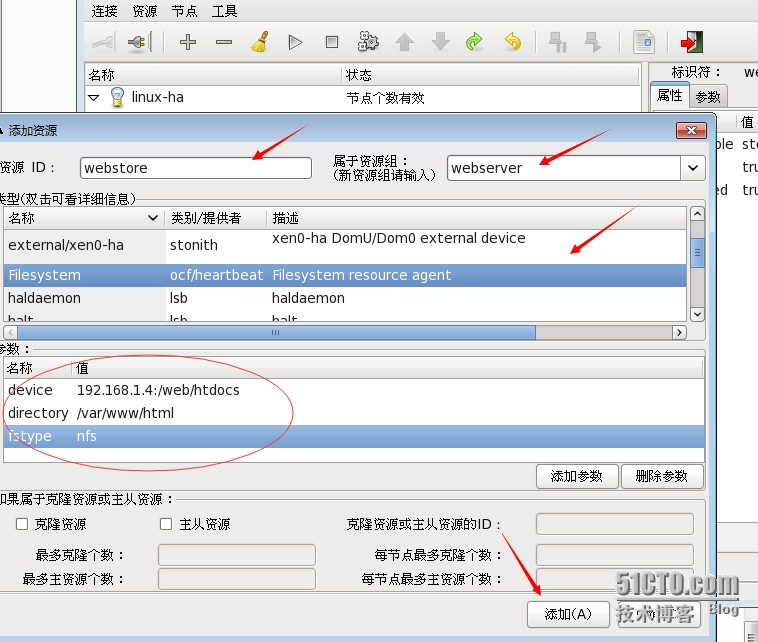The width and height of the screenshot is (758, 642).
Task: Click the grey move-down arrow icon
Action: (440, 42)
